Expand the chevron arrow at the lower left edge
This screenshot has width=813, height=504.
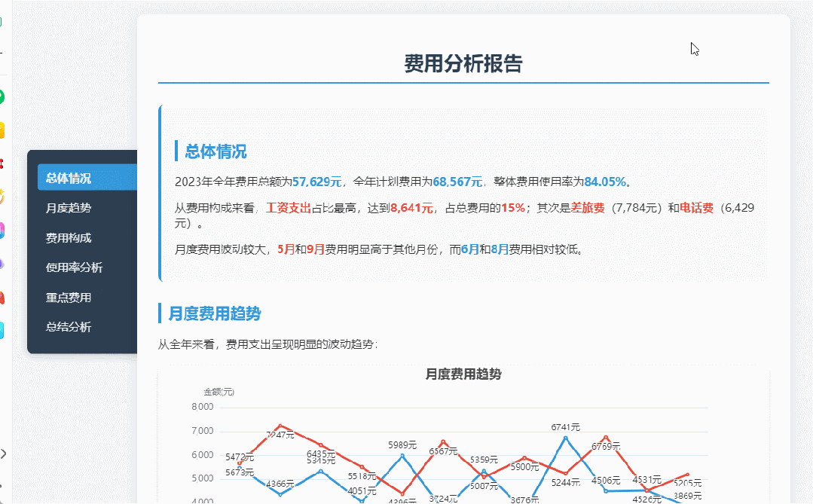tap(4, 454)
